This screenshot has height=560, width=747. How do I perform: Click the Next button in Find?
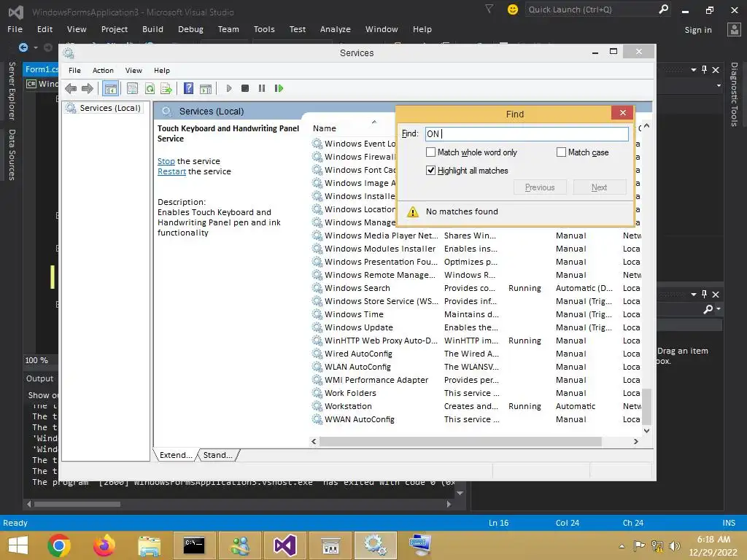(x=600, y=187)
